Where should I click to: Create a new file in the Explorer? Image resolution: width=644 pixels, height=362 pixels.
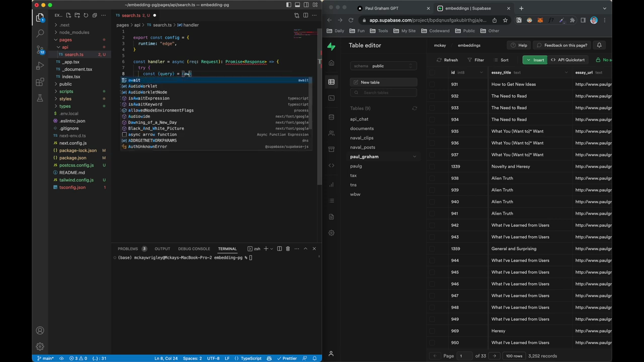coord(69,16)
